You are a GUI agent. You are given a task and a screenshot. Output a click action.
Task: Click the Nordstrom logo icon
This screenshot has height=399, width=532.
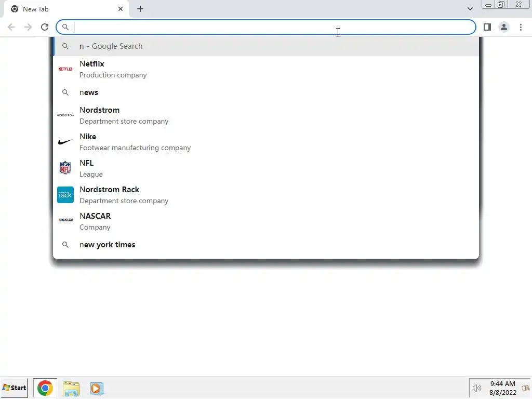65,115
